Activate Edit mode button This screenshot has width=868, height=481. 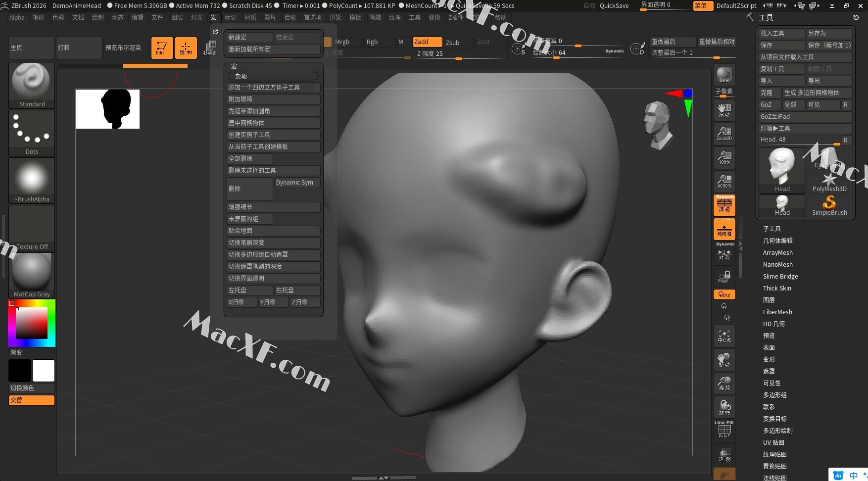162,48
